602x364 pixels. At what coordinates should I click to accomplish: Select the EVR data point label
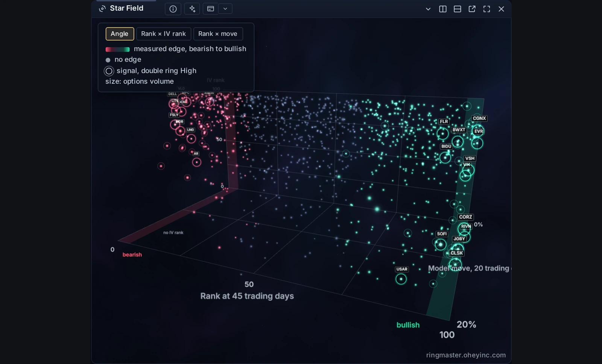click(479, 131)
